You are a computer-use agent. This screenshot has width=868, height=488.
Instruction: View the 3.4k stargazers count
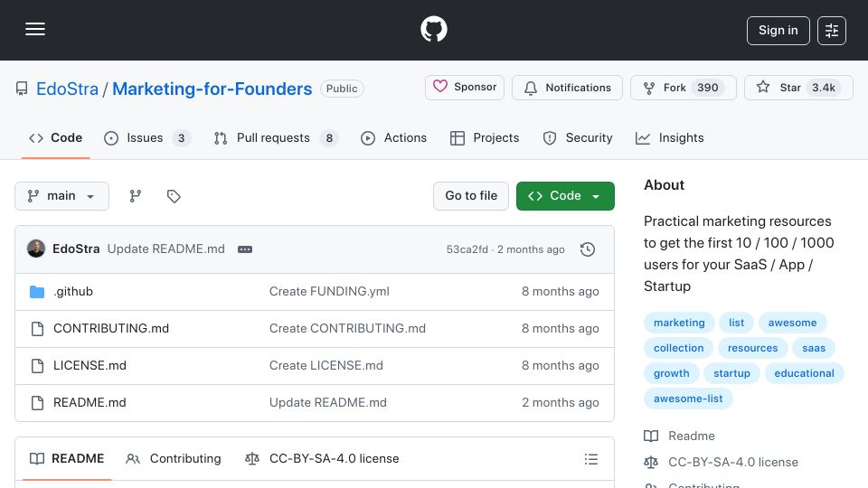point(823,88)
